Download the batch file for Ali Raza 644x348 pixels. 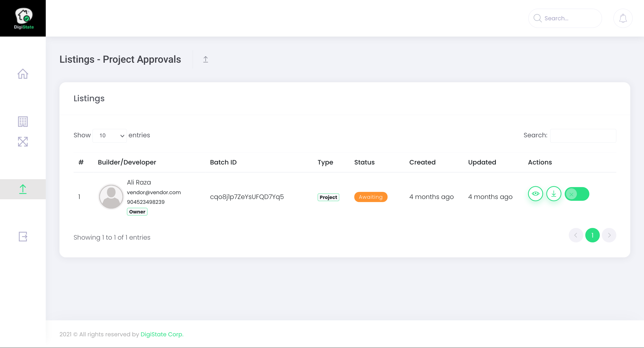coord(554,194)
